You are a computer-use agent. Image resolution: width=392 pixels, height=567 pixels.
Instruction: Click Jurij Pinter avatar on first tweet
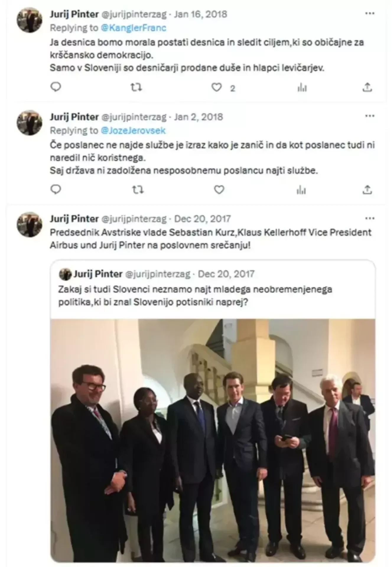pyautogui.click(x=29, y=20)
